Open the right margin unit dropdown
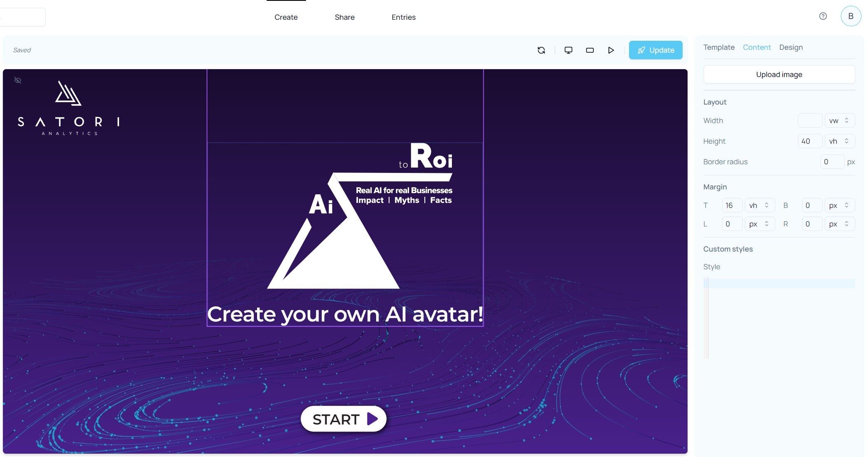Viewport: 868px width, 457px height. pos(839,224)
